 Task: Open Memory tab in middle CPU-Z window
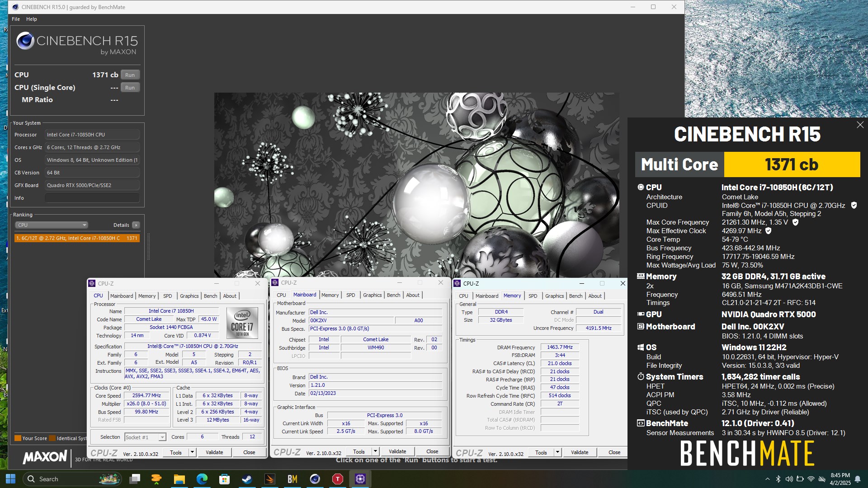pyautogui.click(x=330, y=295)
